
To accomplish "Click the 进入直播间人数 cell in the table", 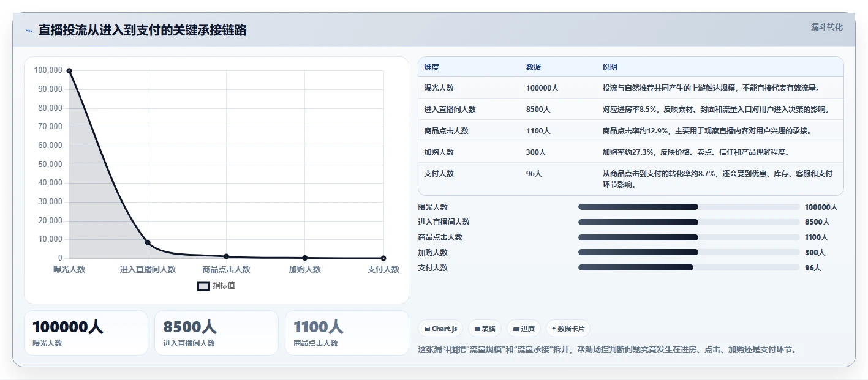I will click(x=450, y=110).
